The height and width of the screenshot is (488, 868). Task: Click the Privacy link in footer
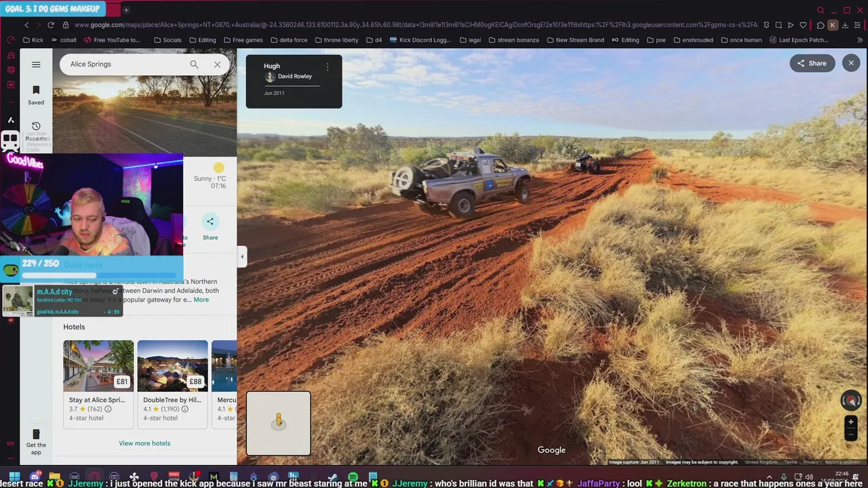[x=811, y=462]
